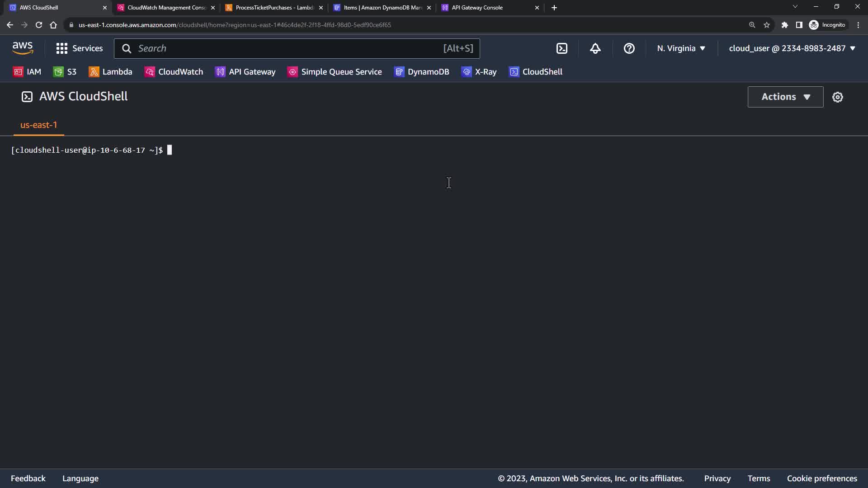
Task: Expand the Actions dropdown
Action: [785, 97]
